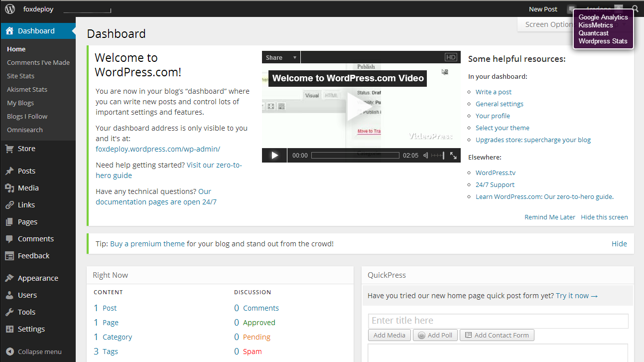Click the Add Contact Form button
This screenshot has height=362, width=644.
[497, 335]
